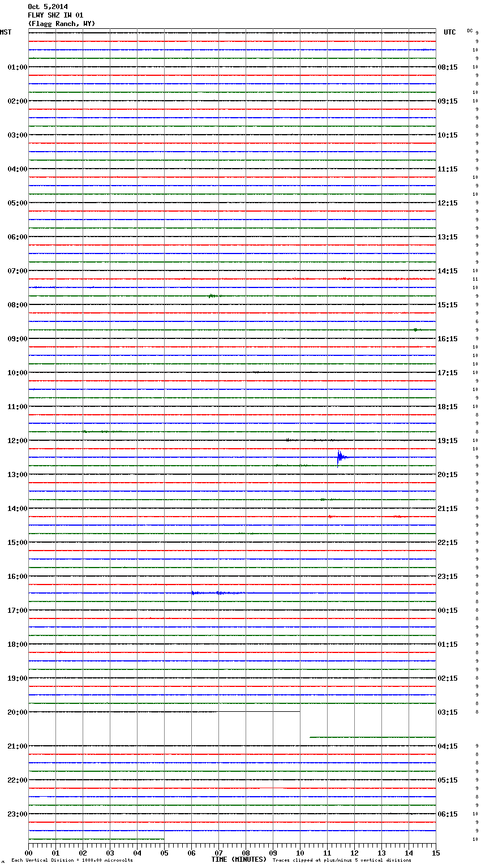Click the "TIME (MINUTES)" axis title

(239, 860)
